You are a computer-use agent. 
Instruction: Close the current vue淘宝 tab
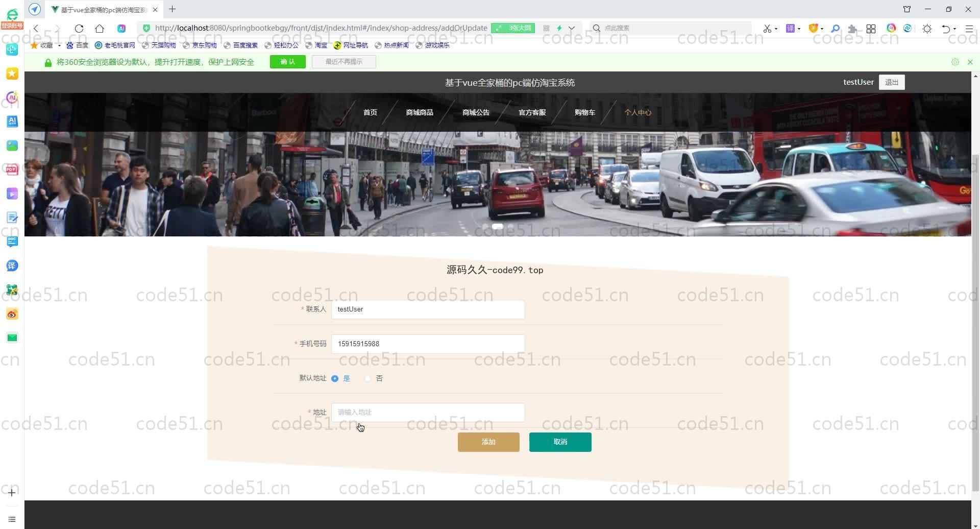[x=156, y=10]
